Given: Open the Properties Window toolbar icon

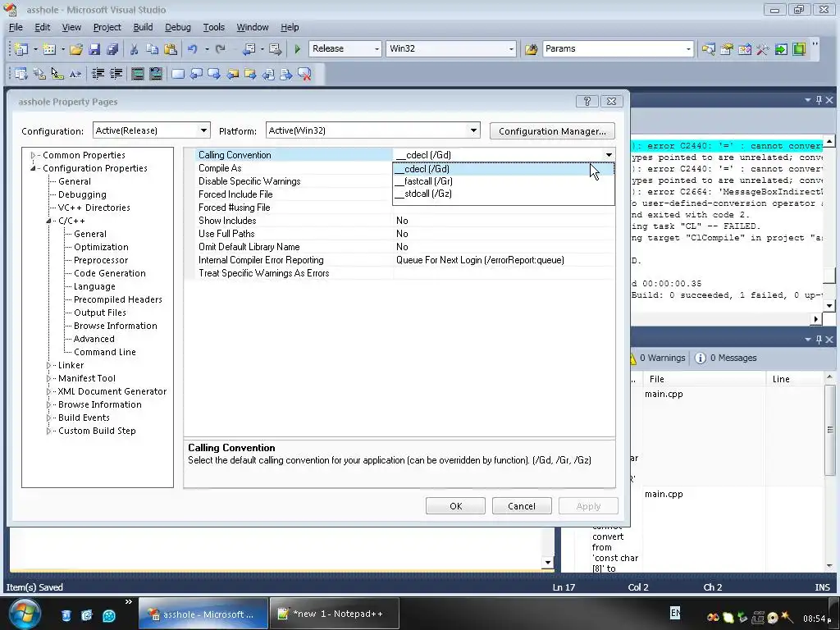Looking at the screenshot, I should (x=727, y=49).
